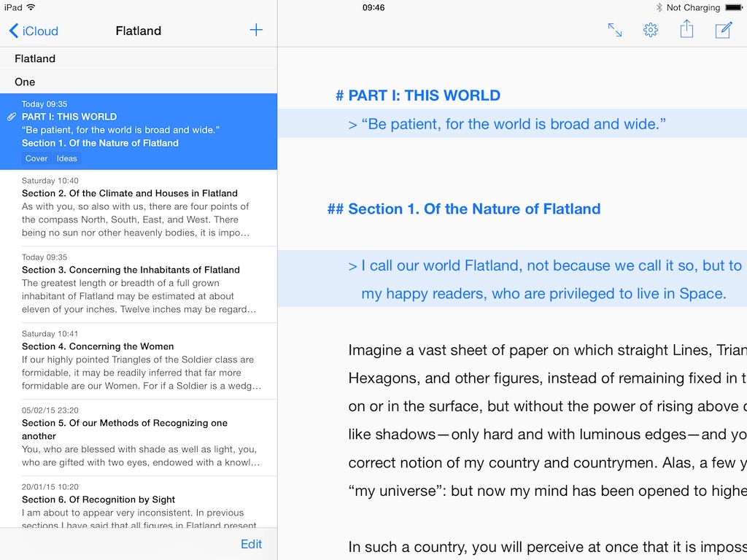Open the share/export icon
This screenshot has height=560, width=747.
pyautogui.click(x=686, y=29)
